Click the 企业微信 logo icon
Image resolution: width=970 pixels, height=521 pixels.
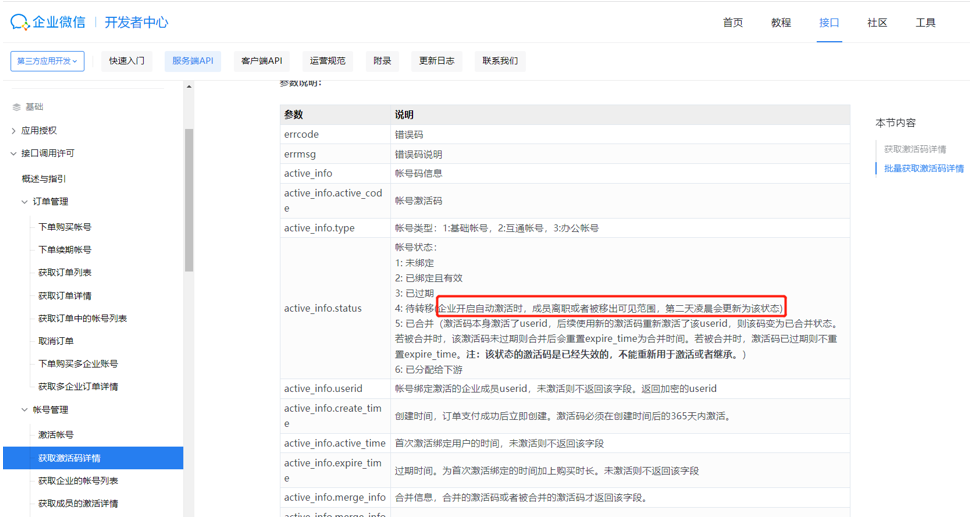(20, 22)
